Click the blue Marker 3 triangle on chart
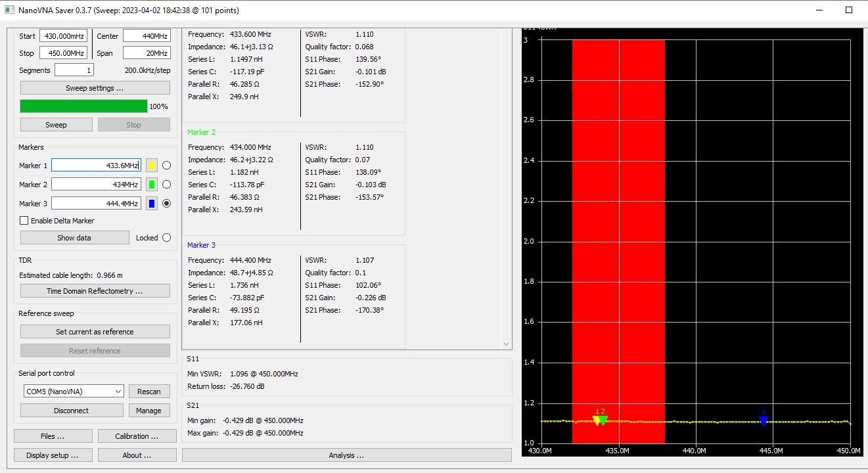This screenshot has width=868, height=473. click(x=763, y=421)
